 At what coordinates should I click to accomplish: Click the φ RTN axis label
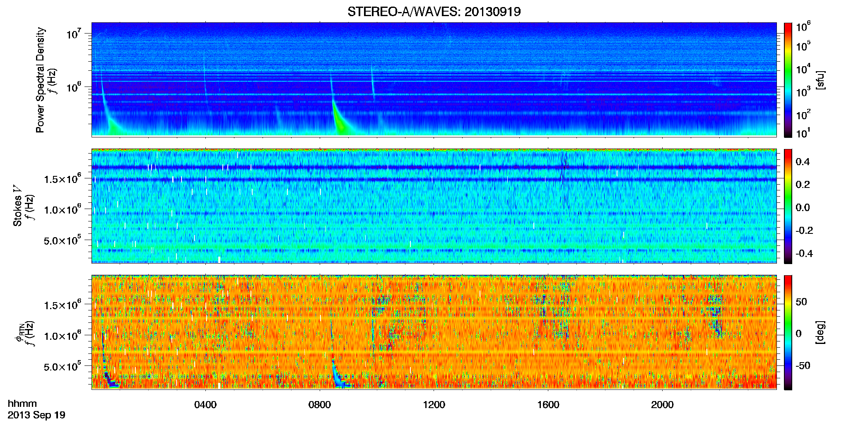(x=19, y=333)
